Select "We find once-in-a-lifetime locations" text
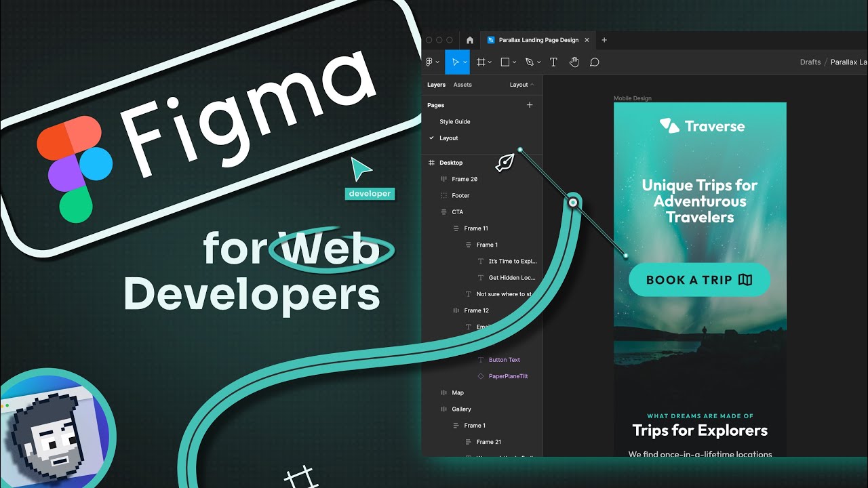The width and height of the screenshot is (868, 488). pyautogui.click(x=700, y=453)
